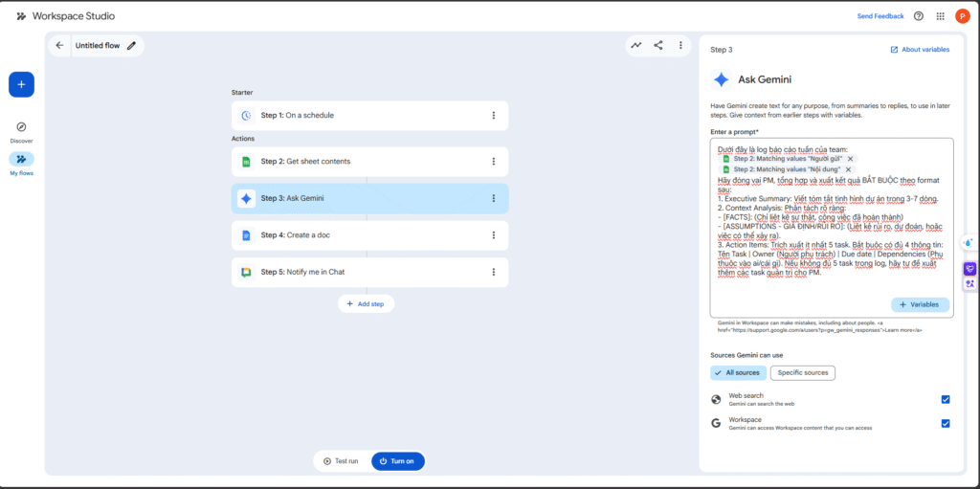The image size is (980, 489).
Task: Open Discover in the left sidebar
Action: pyautogui.click(x=22, y=131)
